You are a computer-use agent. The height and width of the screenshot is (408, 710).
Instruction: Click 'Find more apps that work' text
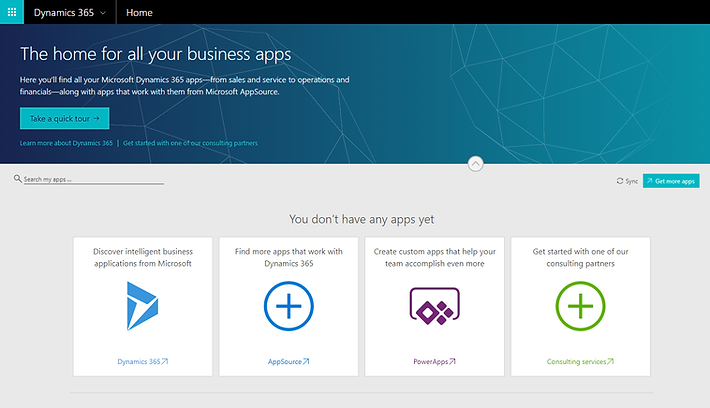coord(289,257)
